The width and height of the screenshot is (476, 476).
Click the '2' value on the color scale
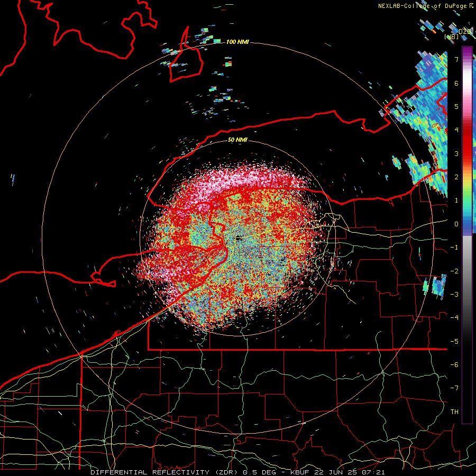point(456,177)
